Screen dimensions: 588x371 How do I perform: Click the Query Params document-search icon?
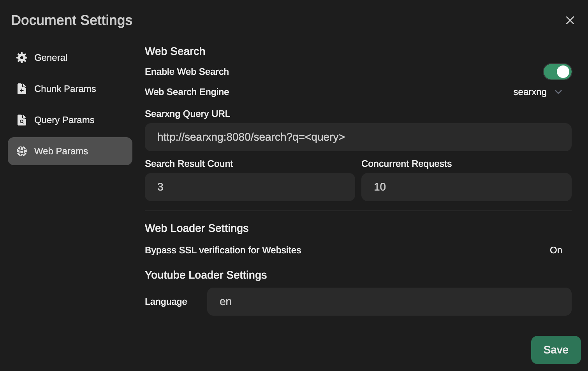pyautogui.click(x=22, y=120)
